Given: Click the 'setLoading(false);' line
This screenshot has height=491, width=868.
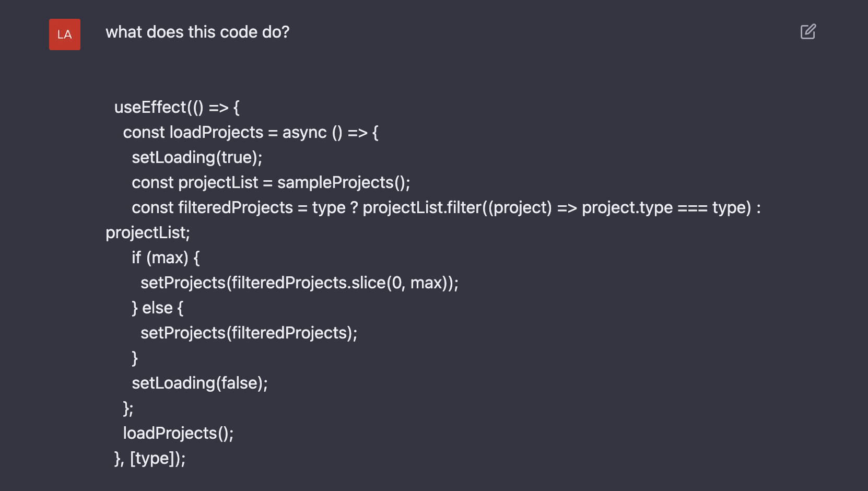Looking at the screenshot, I should pos(200,383).
